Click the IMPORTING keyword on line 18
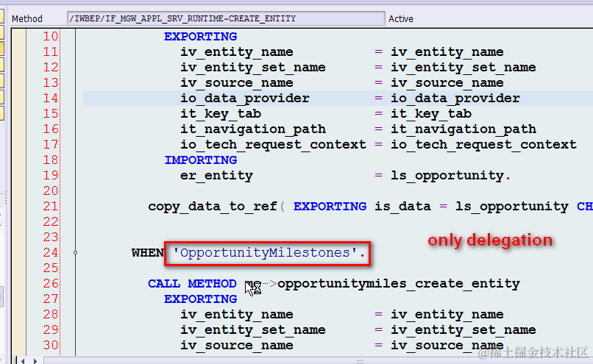Viewport: 593px width, 364px height. click(200, 160)
